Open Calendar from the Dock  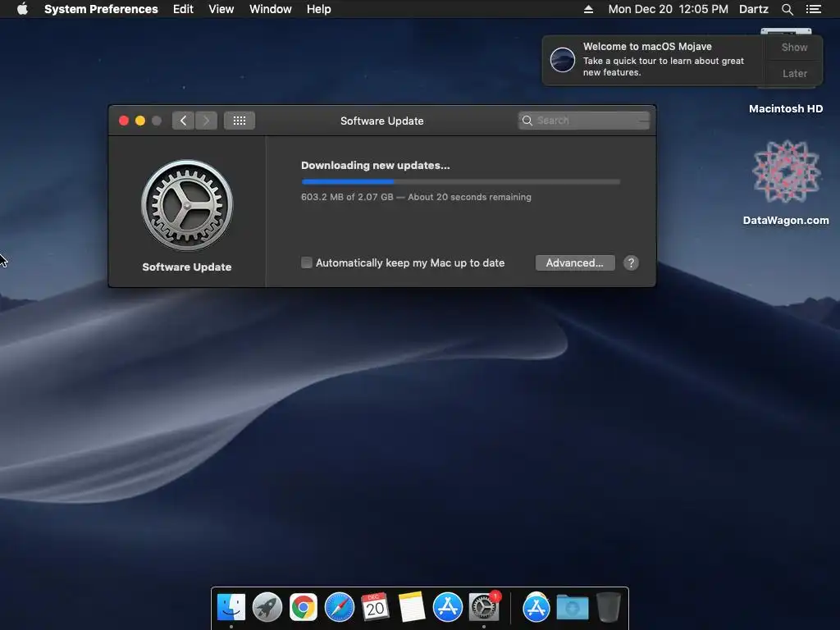click(x=375, y=608)
